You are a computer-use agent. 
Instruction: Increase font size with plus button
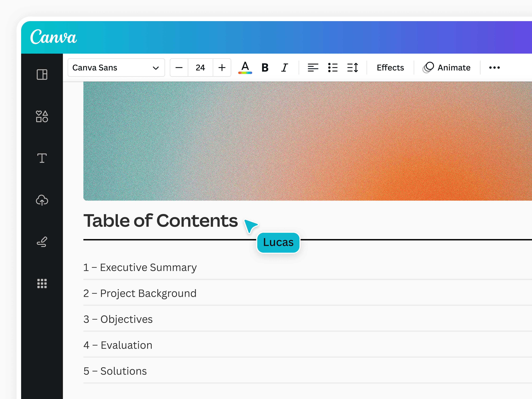[x=222, y=68]
